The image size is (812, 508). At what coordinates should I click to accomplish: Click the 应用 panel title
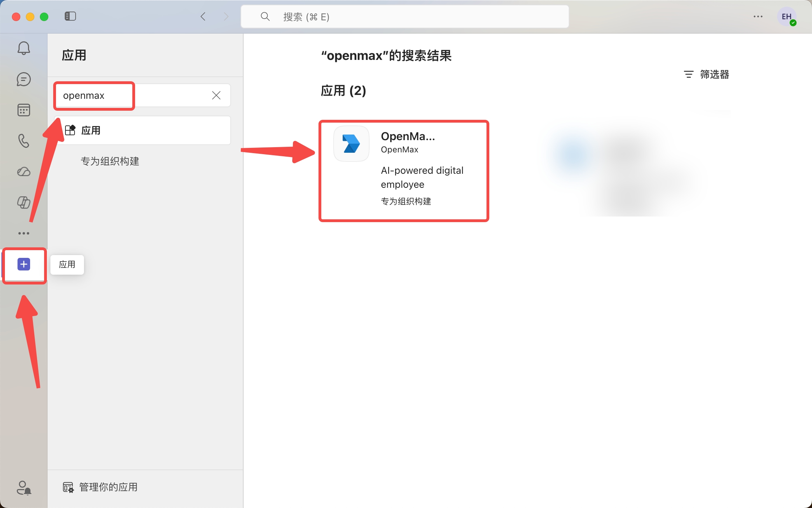[x=74, y=55]
